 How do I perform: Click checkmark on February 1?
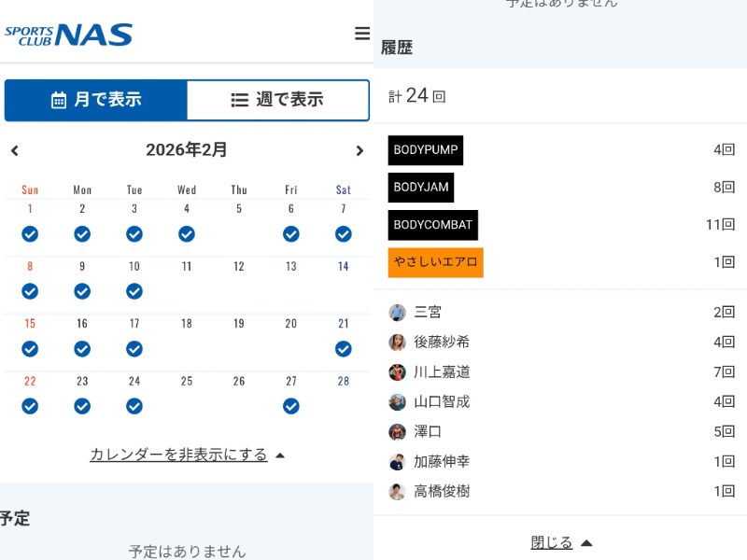coord(30,233)
